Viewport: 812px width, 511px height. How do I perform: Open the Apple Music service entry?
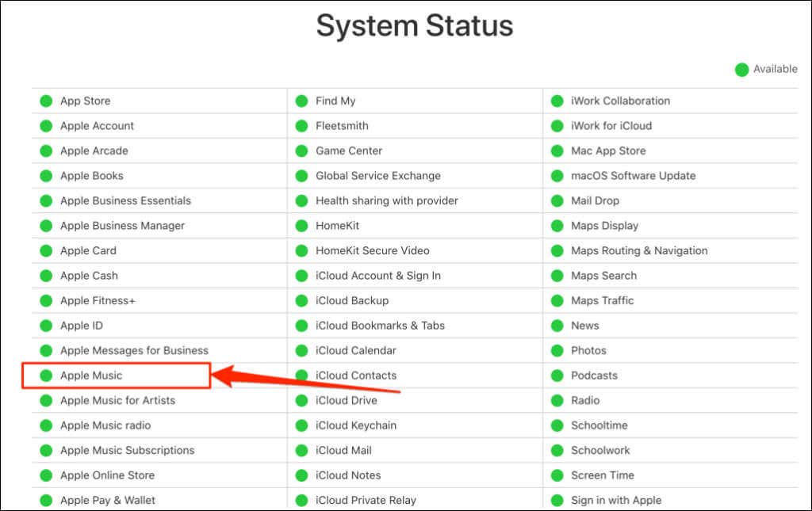point(91,376)
